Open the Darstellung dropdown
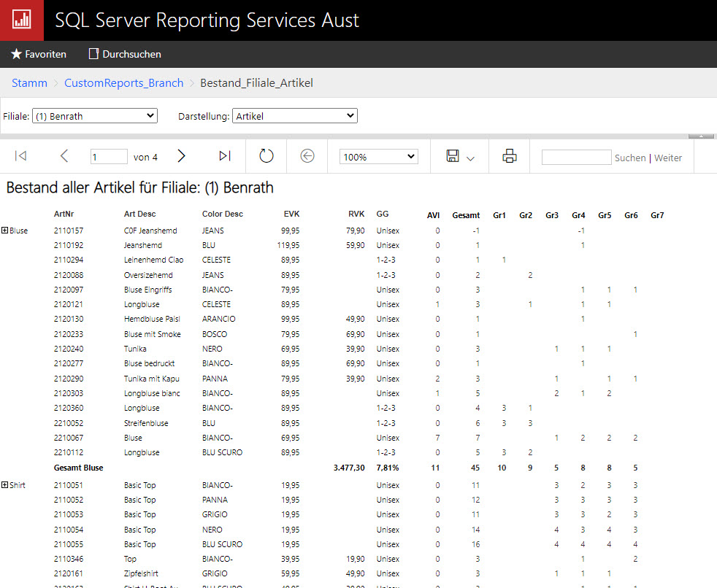717x588 pixels. tap(294, 116)
